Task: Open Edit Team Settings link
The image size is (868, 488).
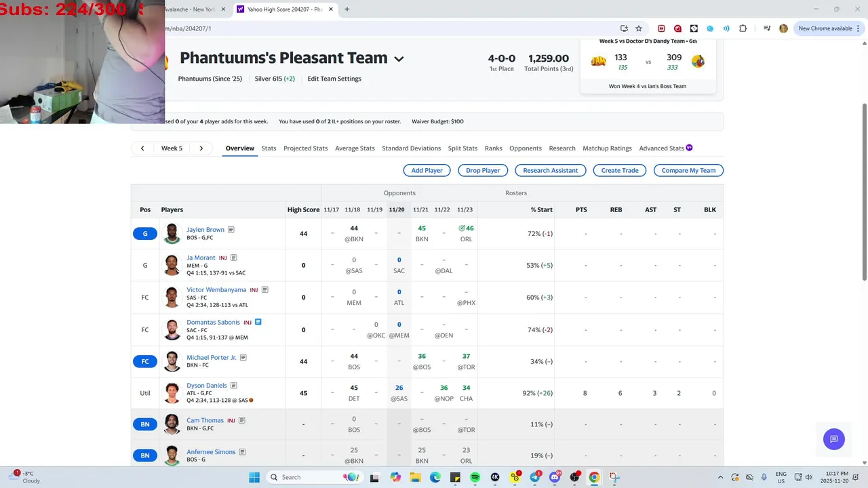Action: [334, 79]
